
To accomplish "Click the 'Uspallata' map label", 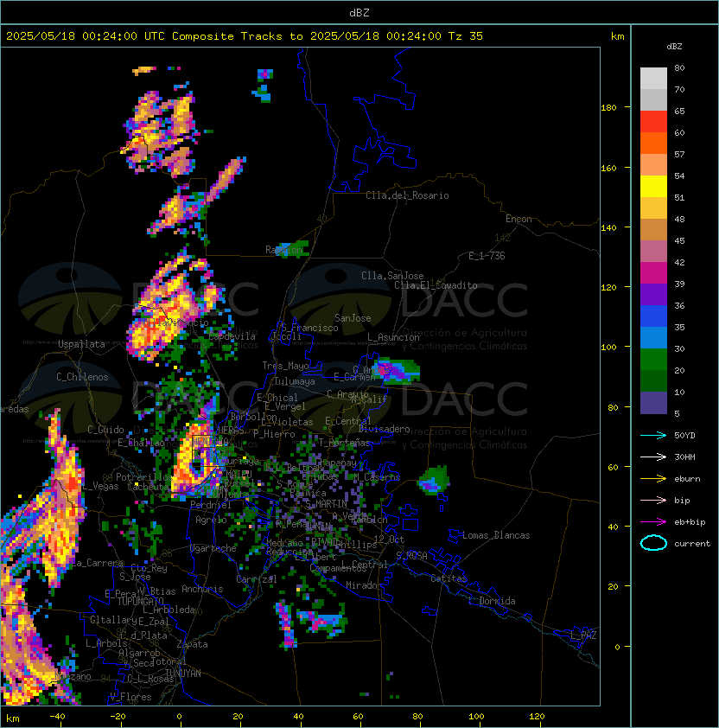I will (x=81, y=344).
